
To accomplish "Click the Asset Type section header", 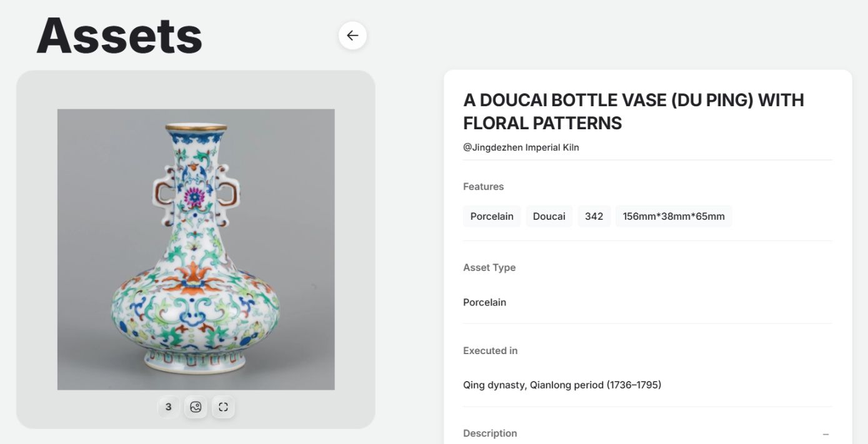I will tap(489, 267).
